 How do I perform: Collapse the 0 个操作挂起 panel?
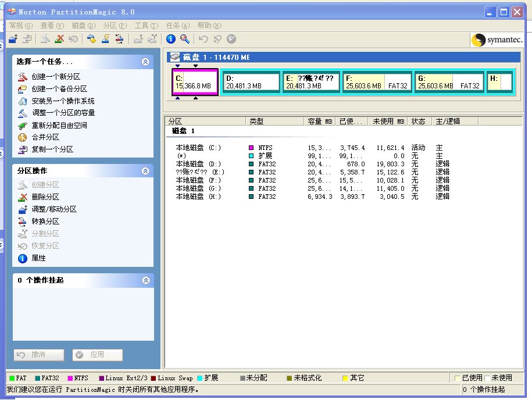pos(146,280)
